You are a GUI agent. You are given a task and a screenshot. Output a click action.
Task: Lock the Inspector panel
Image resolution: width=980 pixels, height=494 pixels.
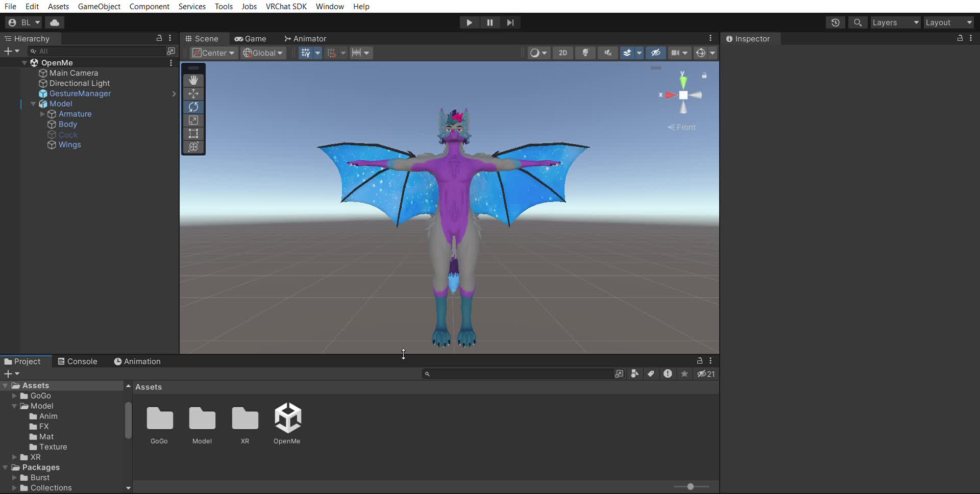point(960,38)
